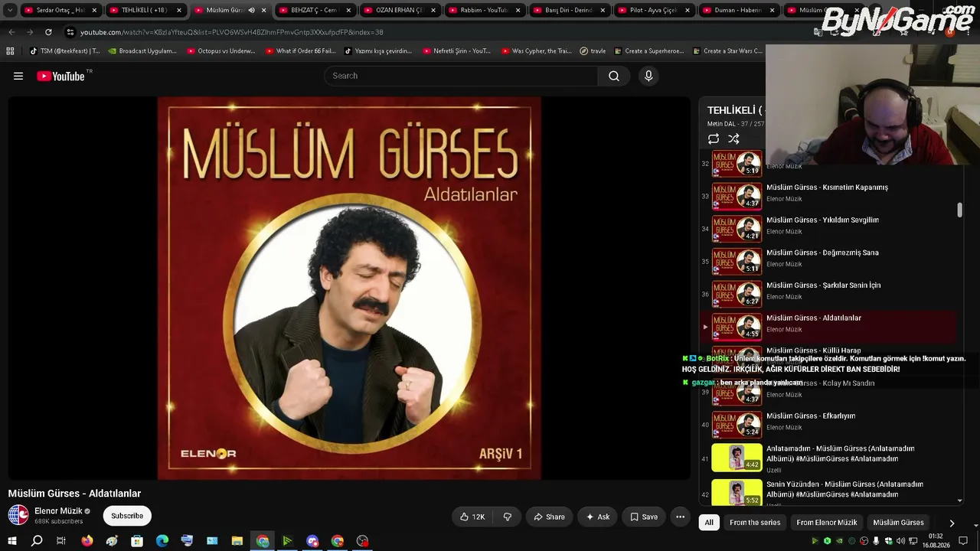Go back to the previous page

pyautogui.click(x=11, y=32)
